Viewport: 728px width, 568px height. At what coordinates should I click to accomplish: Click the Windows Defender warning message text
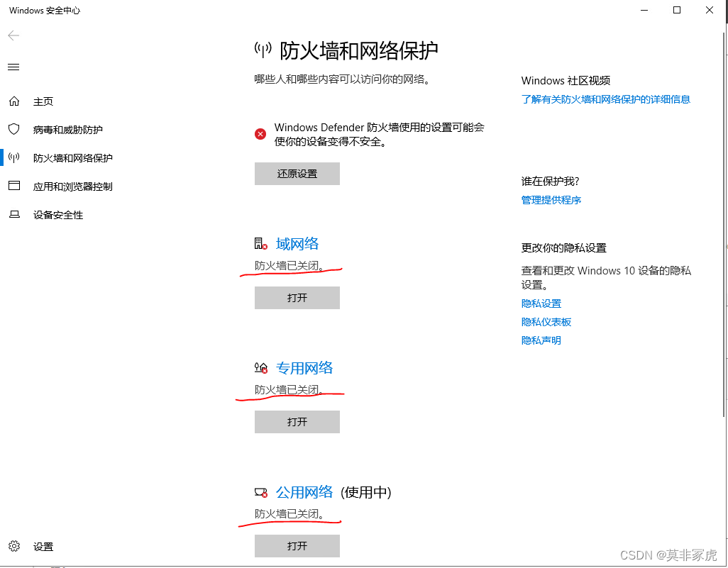point(380,135)
